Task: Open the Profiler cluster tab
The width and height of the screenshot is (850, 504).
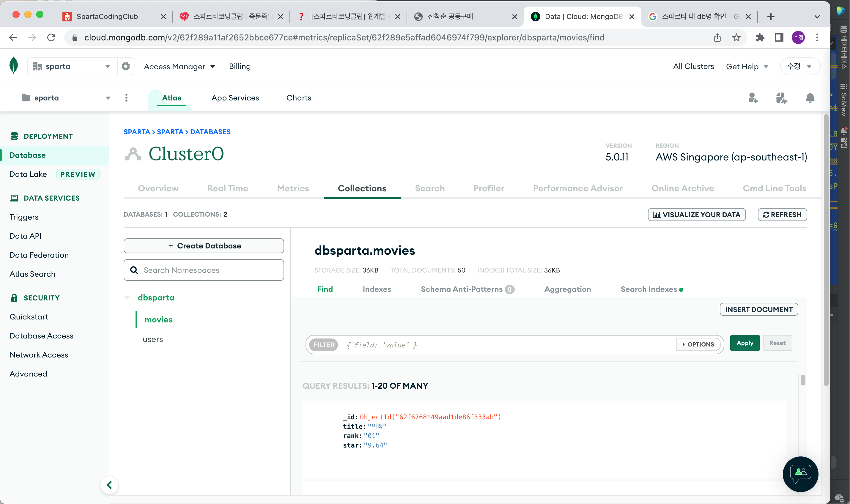Action: [489, 188]
